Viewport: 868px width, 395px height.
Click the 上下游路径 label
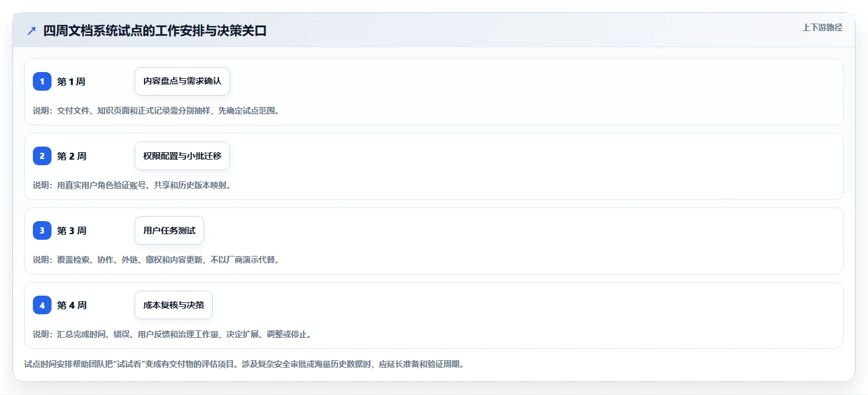coord(822,27)
